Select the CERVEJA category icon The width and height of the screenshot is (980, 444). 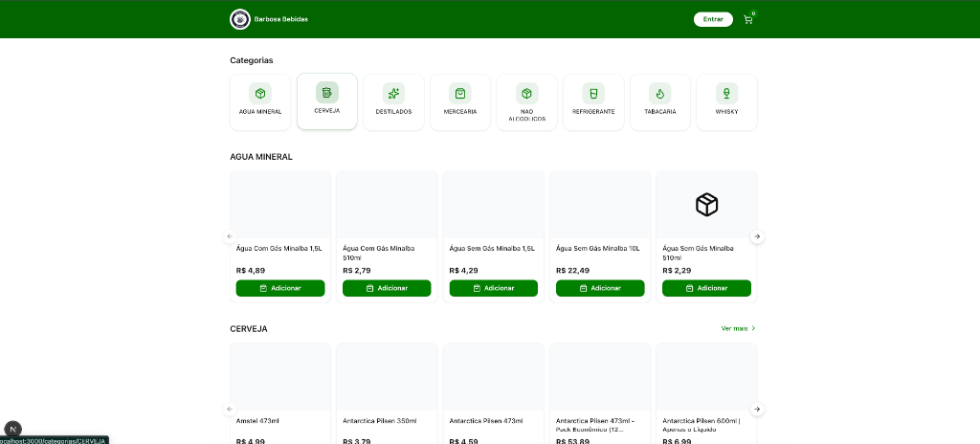point(327,93)
